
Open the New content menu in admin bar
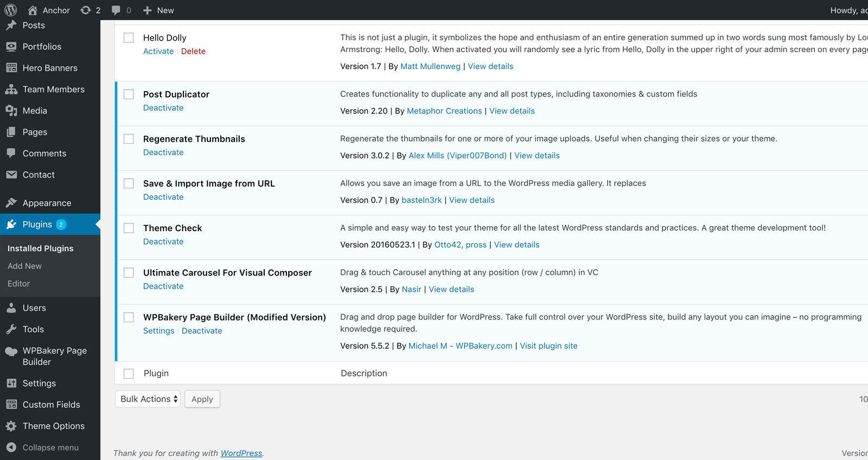point(158,10)
